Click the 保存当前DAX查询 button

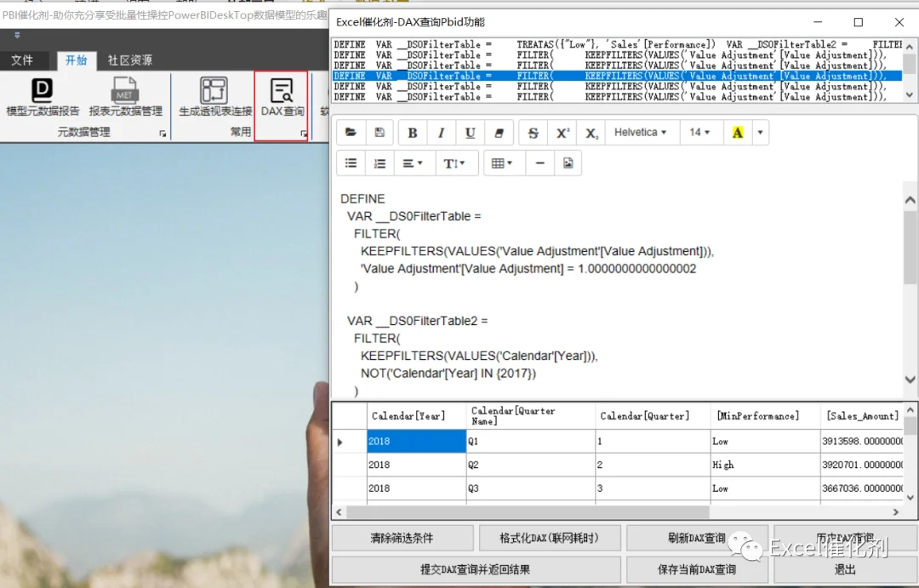697,569
